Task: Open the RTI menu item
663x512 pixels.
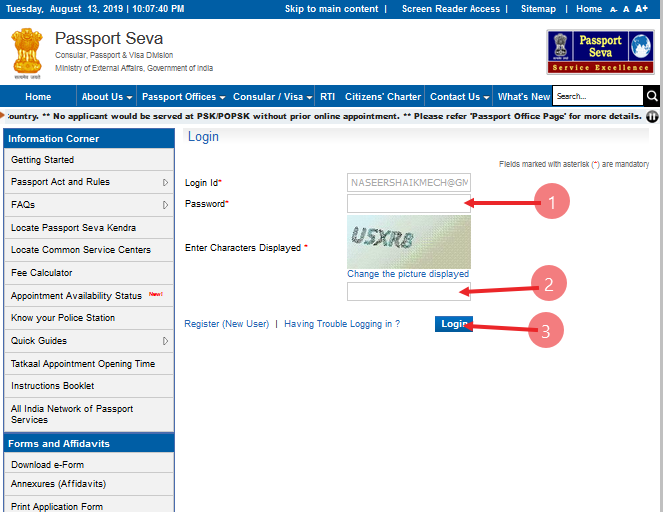Action: pyautogui.click(x=327, y=97)
